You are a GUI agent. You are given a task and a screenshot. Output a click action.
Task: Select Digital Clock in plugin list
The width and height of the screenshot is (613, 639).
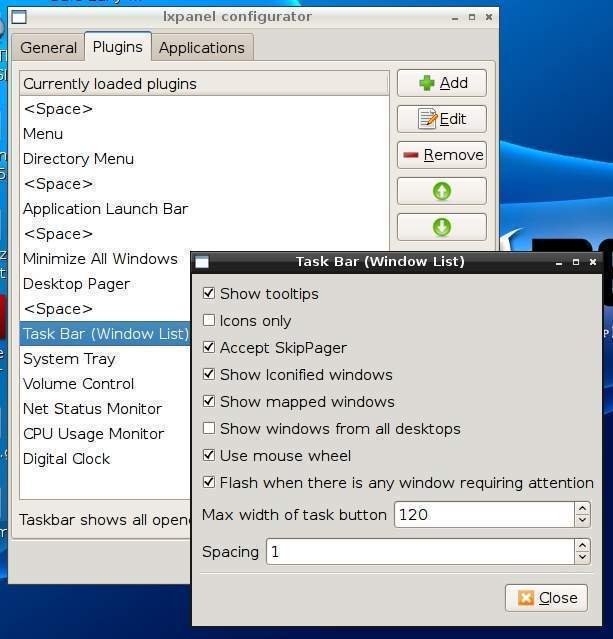coord(67,459)
